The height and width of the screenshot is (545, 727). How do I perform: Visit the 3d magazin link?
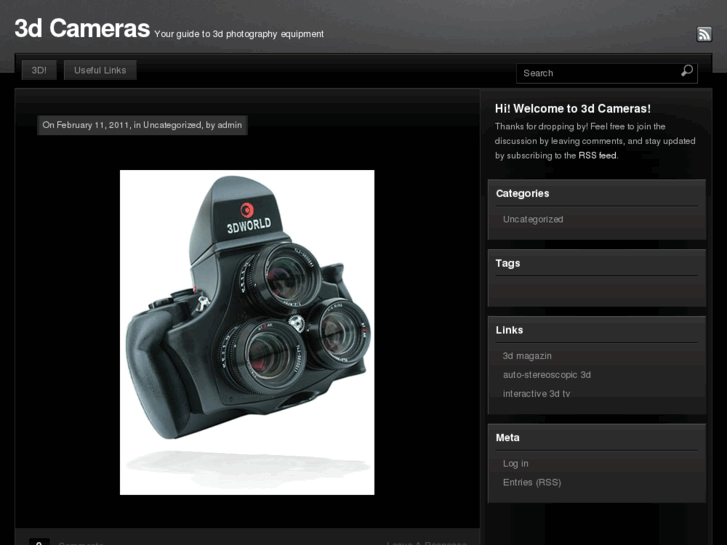[x=527, y=356]
